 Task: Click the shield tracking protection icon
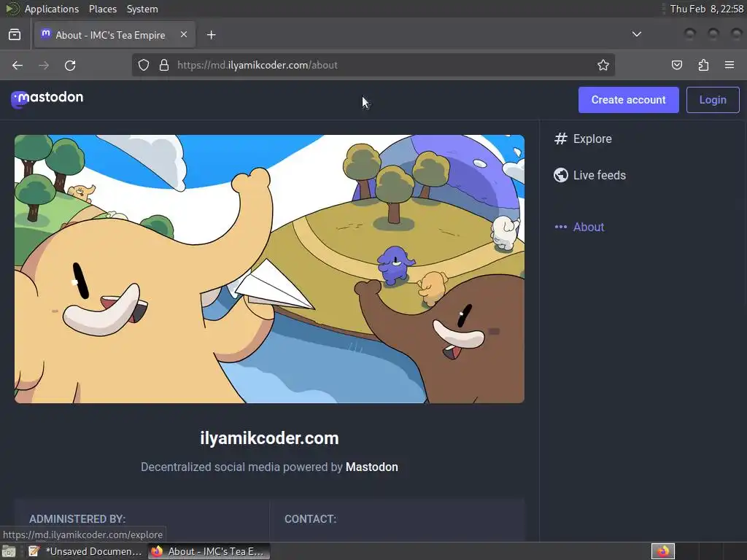(144, 65)
